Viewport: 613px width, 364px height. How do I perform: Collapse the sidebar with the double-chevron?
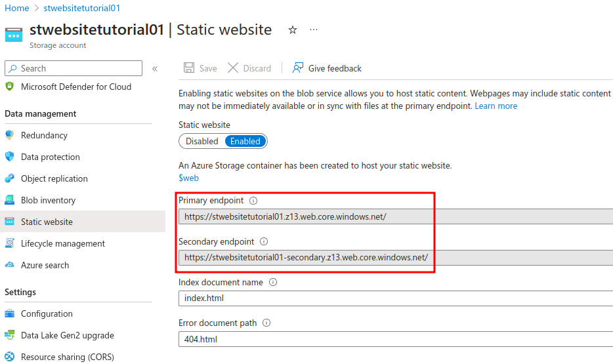(x=155, y=69)
